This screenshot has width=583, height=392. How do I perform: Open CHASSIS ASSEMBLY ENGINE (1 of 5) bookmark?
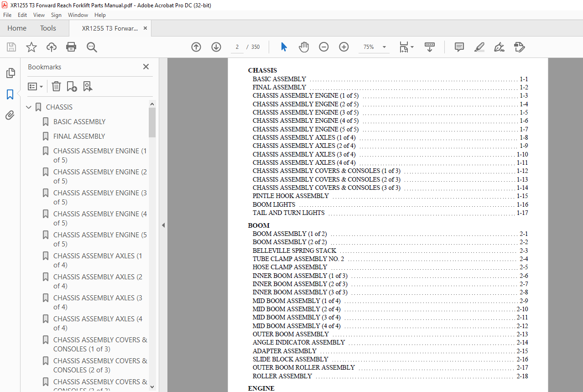pos(100,156)
